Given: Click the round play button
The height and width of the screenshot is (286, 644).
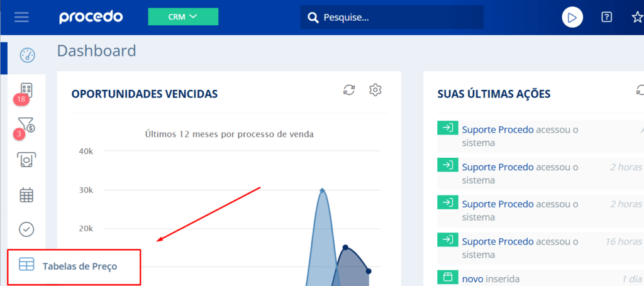Looking at the screenshot, I should tap(572, 17).
